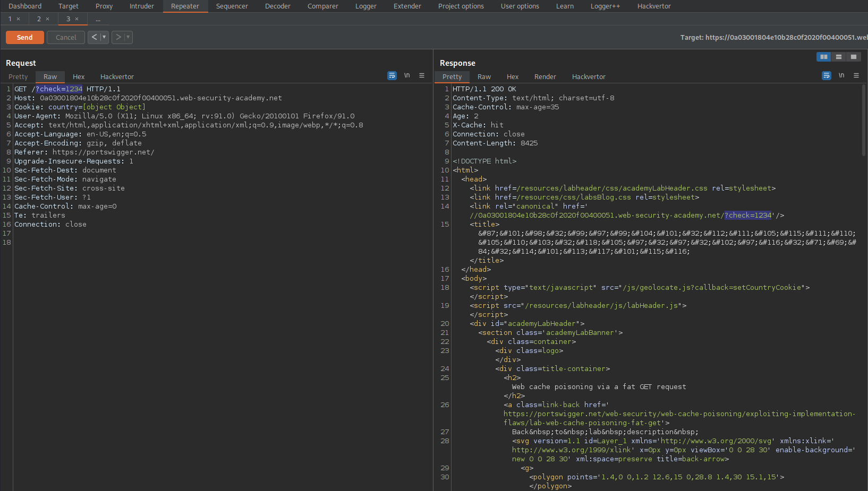868x491 pixels.
Task: Open Response panel hamburger options menu
Action: click(856, 76)
